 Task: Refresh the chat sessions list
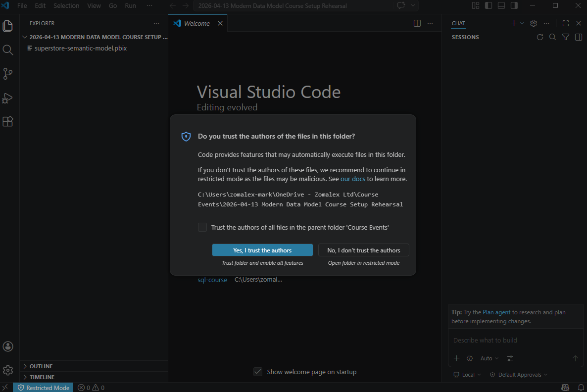tap(539, 37)
